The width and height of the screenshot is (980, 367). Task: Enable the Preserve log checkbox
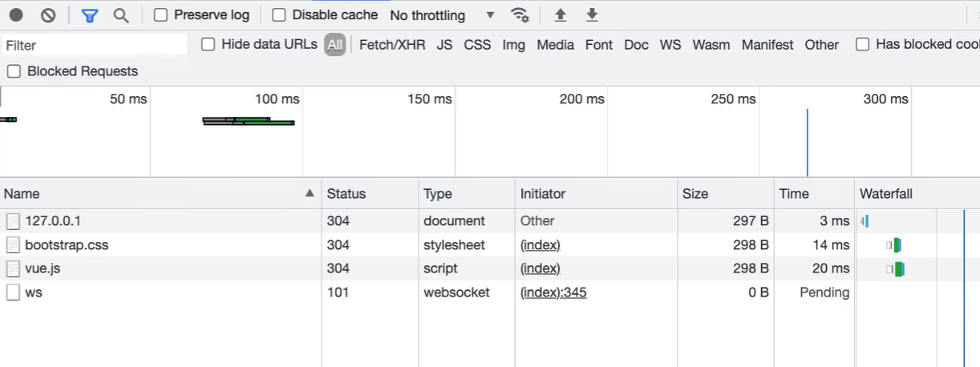click(x=160, y=15)
